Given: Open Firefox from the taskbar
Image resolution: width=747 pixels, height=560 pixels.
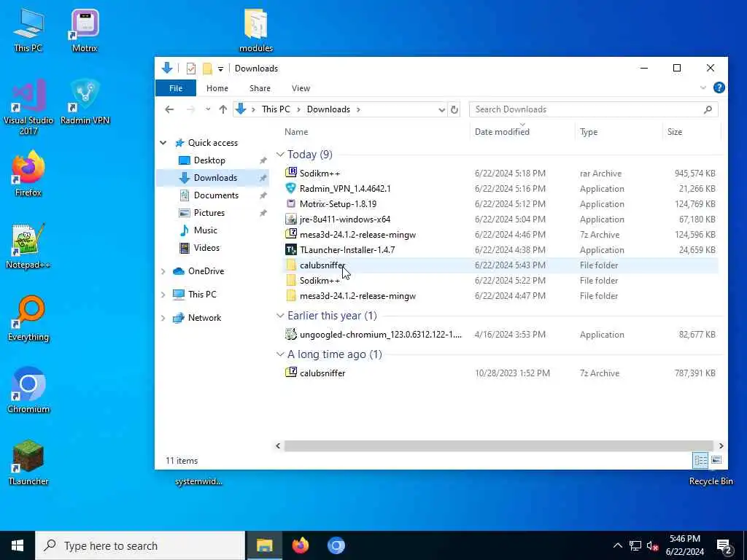Looking at the screenshot, I should click(x=300, y=545).
